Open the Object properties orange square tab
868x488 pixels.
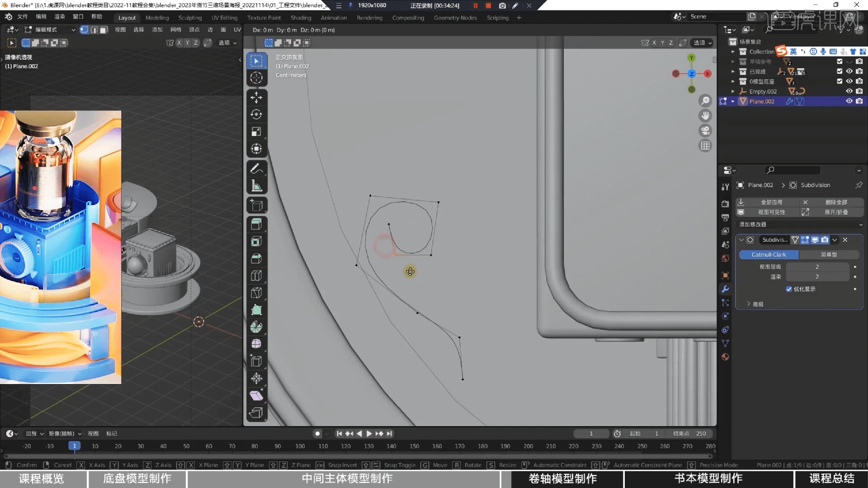[x=725, y=276]
